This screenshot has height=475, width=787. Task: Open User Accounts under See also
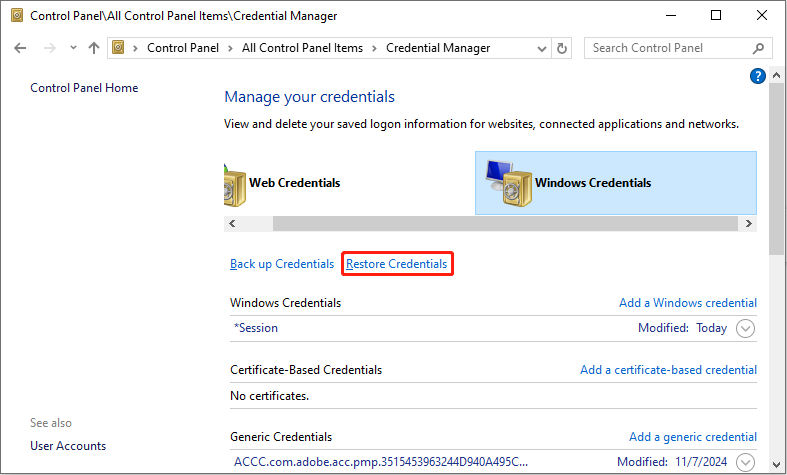(68, 446)
